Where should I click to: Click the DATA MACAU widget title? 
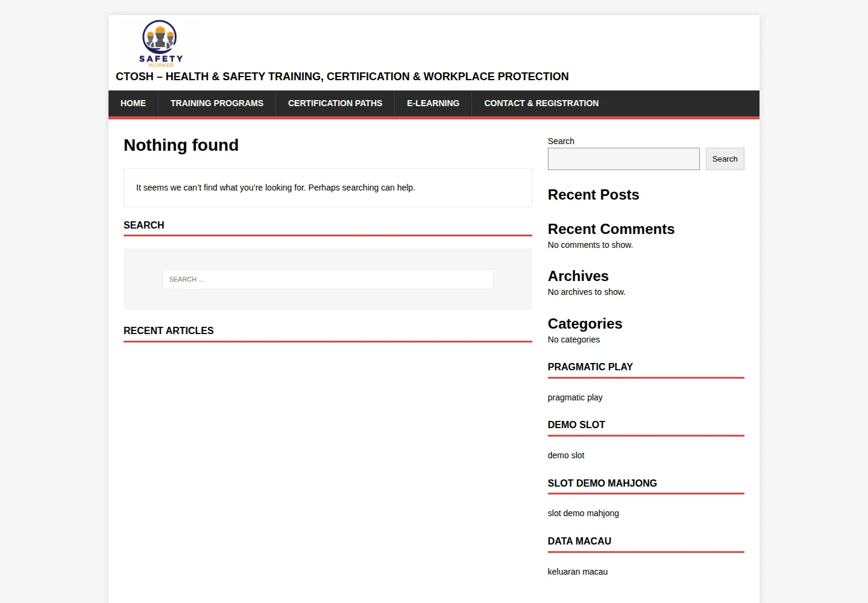point(579,541)
